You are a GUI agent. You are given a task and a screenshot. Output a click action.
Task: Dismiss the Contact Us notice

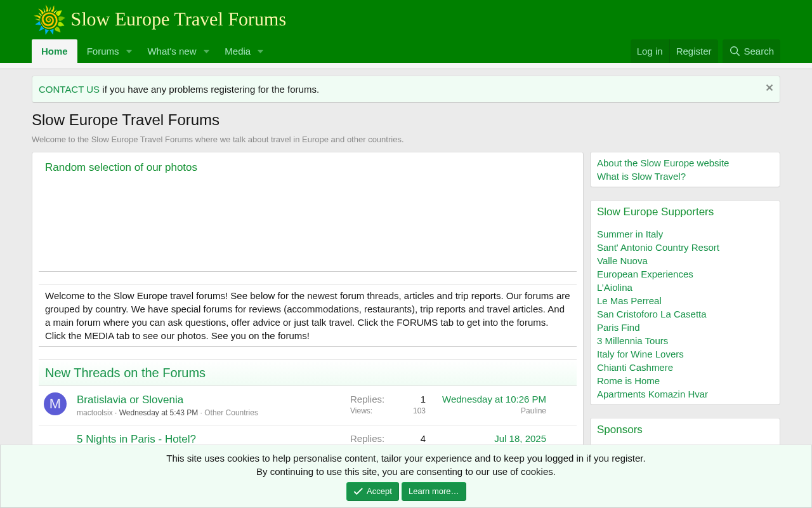tap(769, 88)
